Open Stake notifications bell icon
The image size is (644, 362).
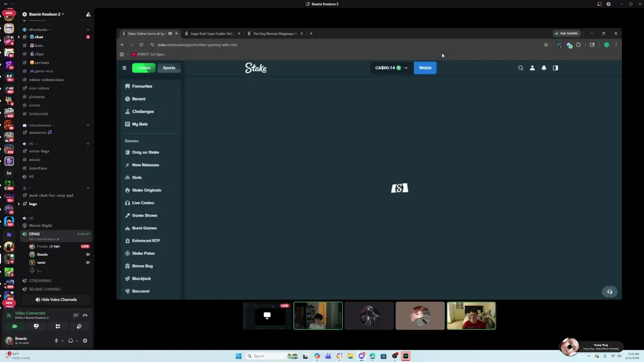544,68
